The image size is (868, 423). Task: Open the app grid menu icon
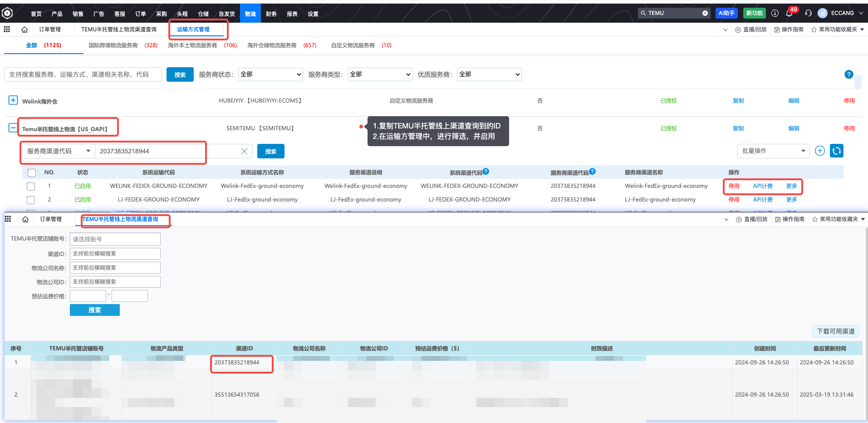point(7,29)
